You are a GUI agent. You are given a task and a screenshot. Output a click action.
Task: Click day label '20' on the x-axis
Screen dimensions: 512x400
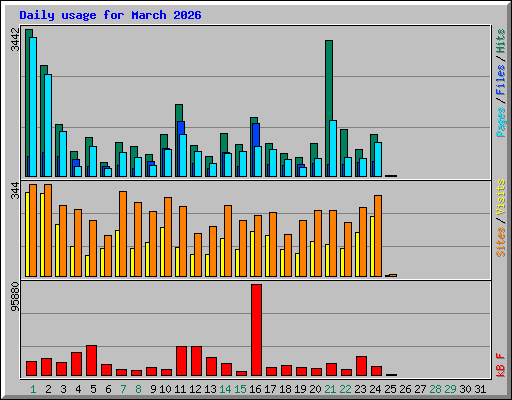tap(315, 389)
